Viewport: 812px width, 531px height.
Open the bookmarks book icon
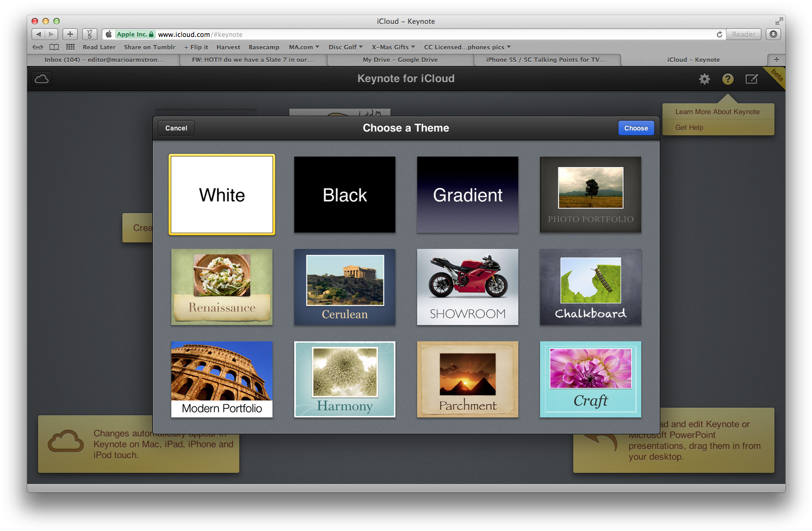pos(54,47)
